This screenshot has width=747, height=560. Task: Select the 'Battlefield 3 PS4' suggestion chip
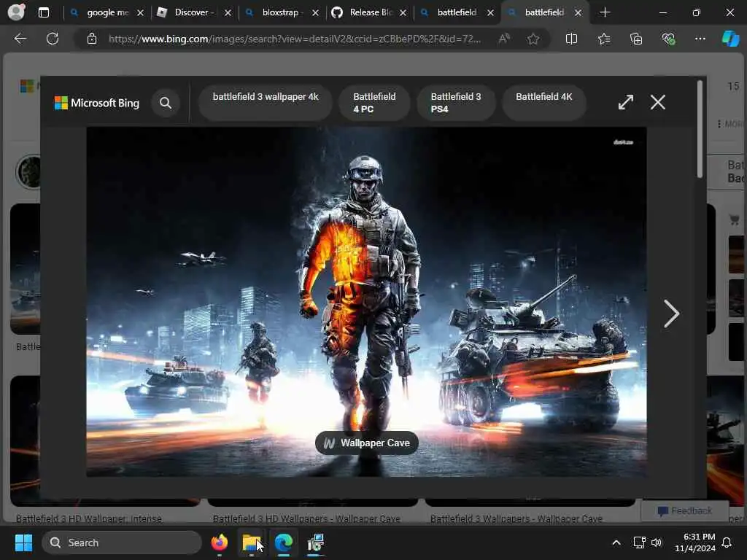[456, 102]
